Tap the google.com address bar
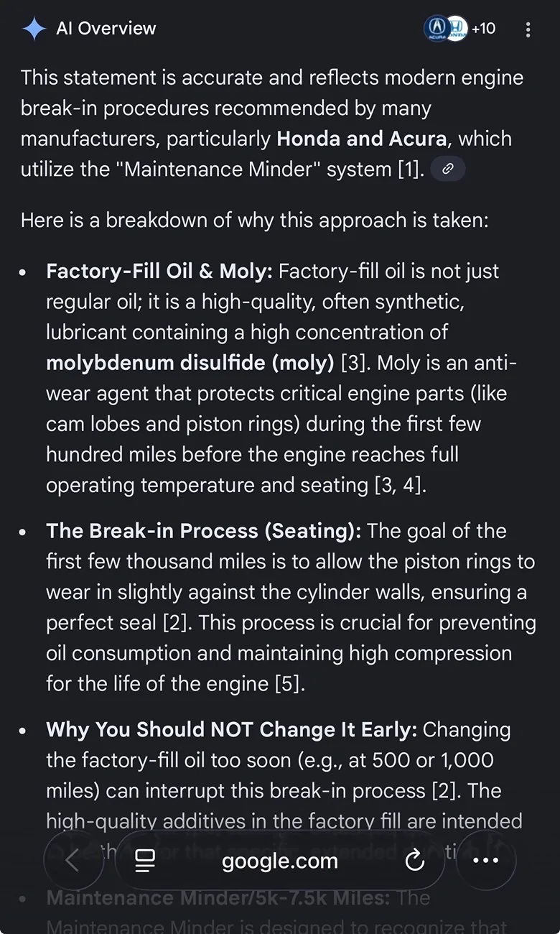 (x=280, y=861)
